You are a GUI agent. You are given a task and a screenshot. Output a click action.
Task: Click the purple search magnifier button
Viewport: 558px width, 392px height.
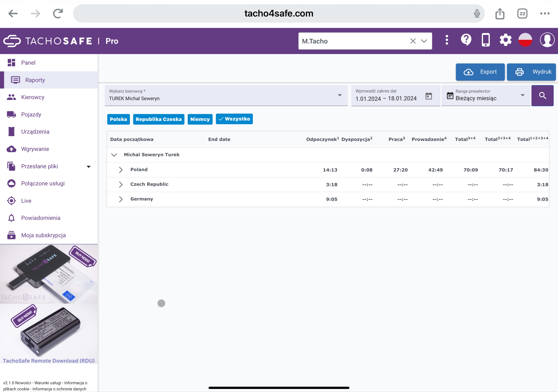pyautogui.click(x=542, y=95)
